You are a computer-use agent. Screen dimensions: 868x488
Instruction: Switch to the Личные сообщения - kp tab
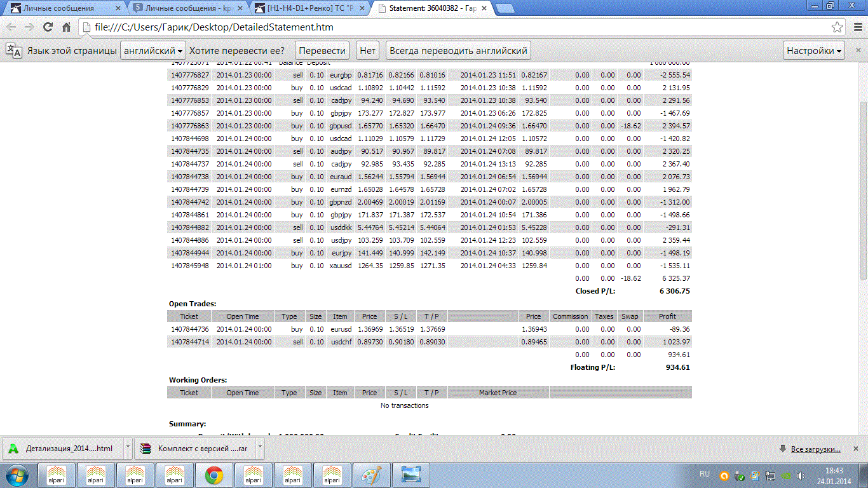coord(187,8)
